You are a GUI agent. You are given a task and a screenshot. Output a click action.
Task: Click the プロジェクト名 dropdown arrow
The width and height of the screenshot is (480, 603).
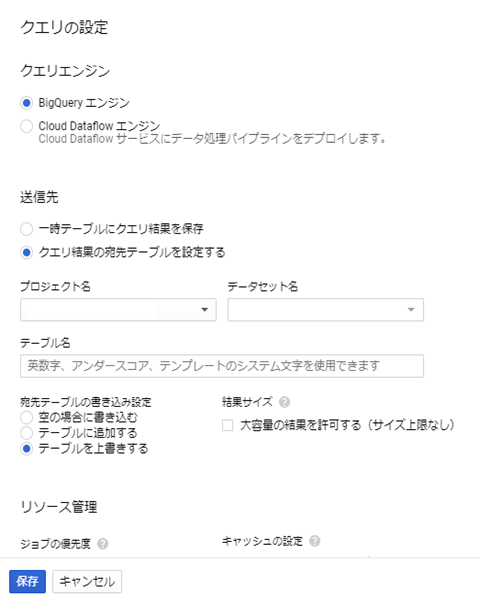pos(205,310)
